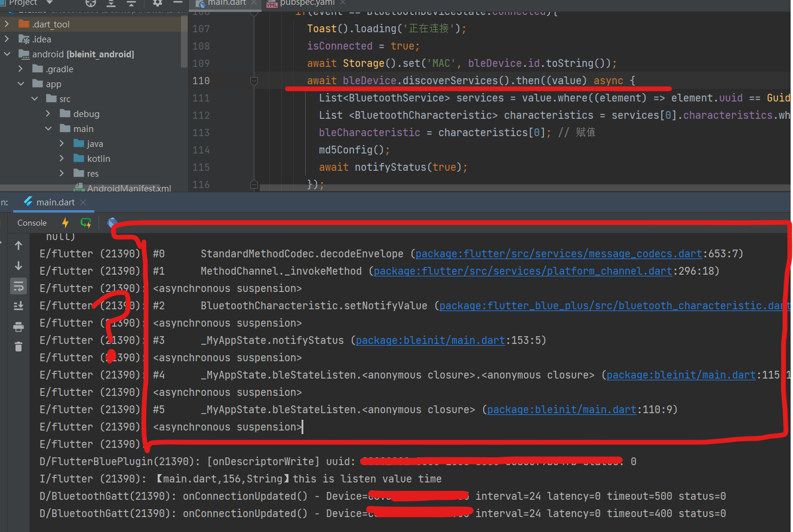This screenshot has height=532, width=793.
Task: Jump to previous message with the up arrow
Action: 19,244
